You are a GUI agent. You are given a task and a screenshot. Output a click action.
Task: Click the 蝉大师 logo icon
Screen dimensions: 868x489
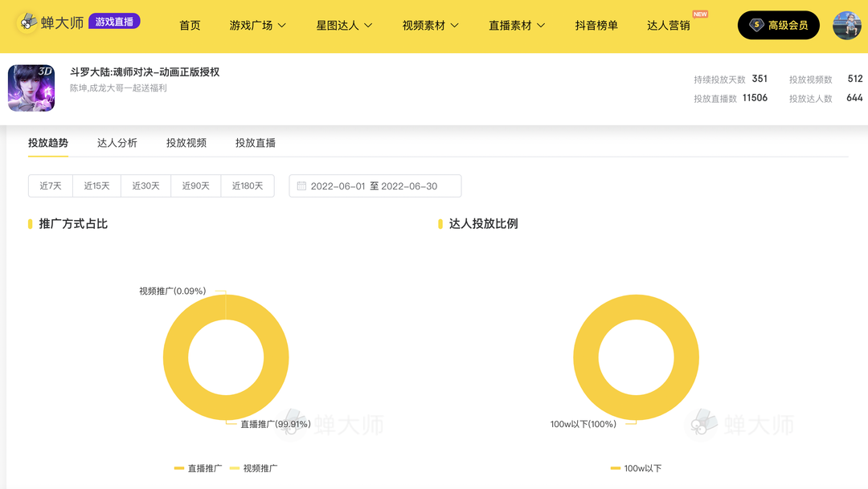27,22
